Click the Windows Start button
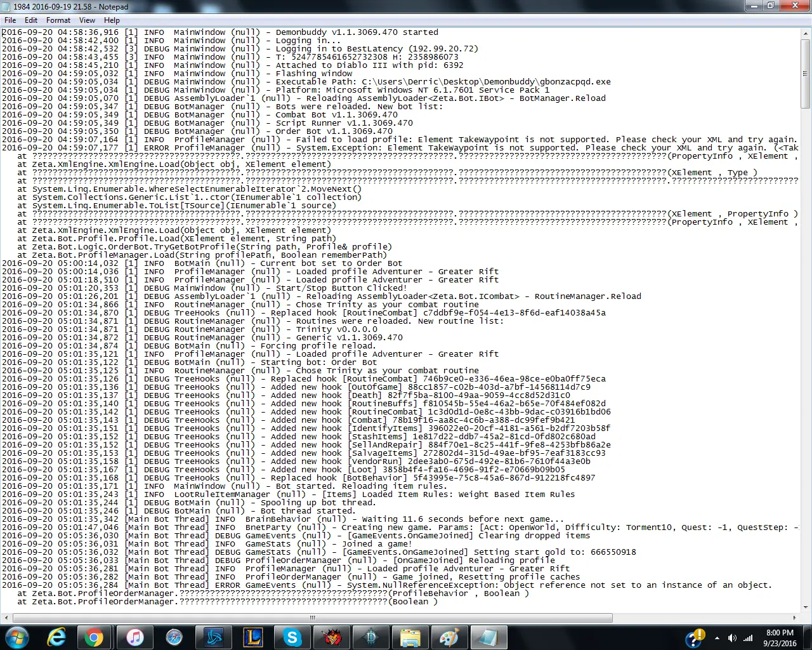 tap(16, 637)
